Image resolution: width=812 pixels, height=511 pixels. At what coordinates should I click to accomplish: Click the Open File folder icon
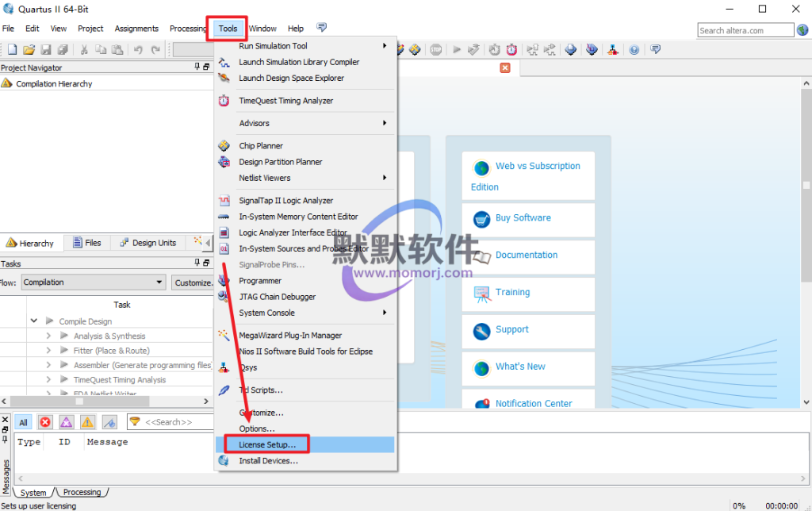(29, 50)
